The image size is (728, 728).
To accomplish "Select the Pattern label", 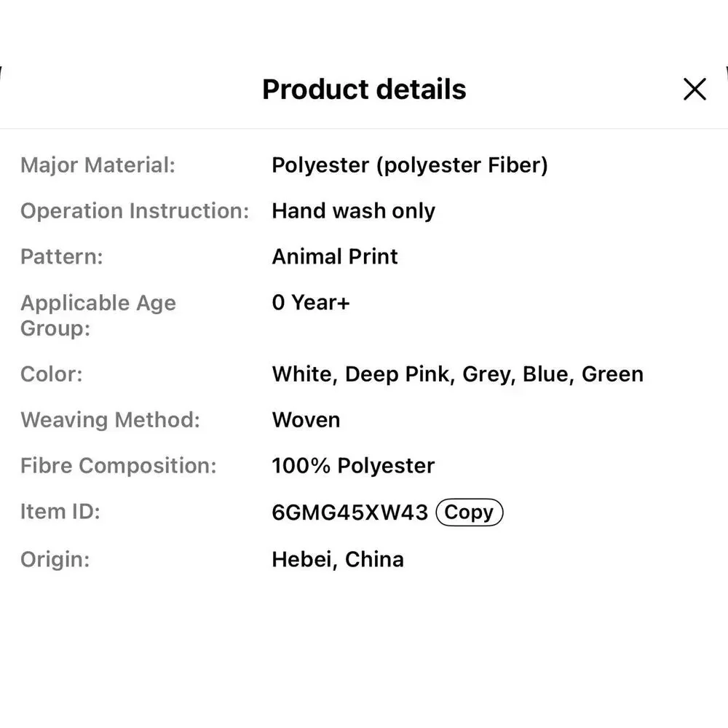I will coord(62,257).
